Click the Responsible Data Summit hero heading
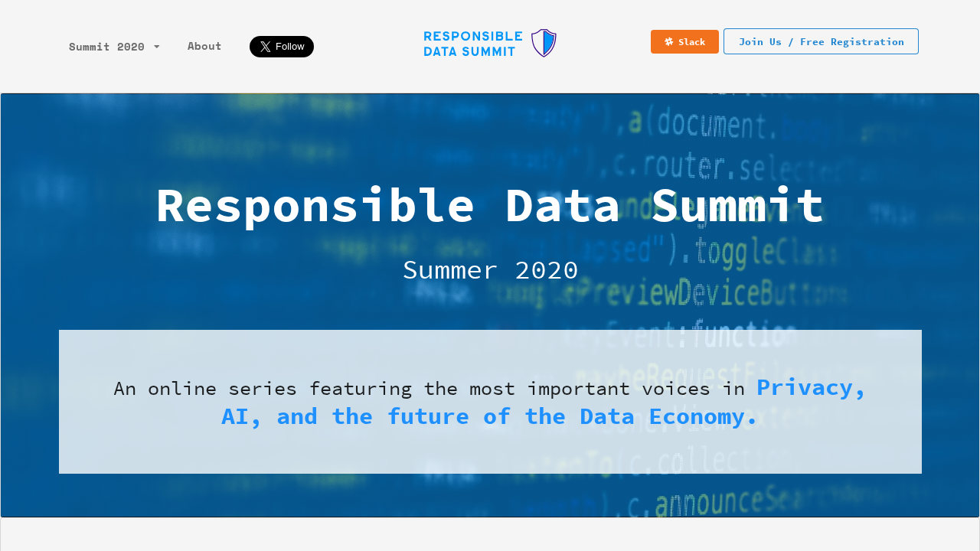980x551 pixels. [490, 204]
